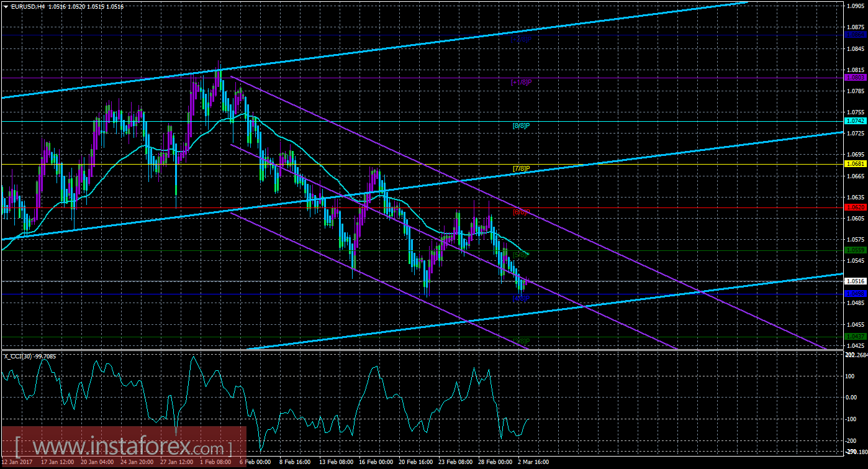Click the green 1.0437 price level tag

[x=855, y=336]
